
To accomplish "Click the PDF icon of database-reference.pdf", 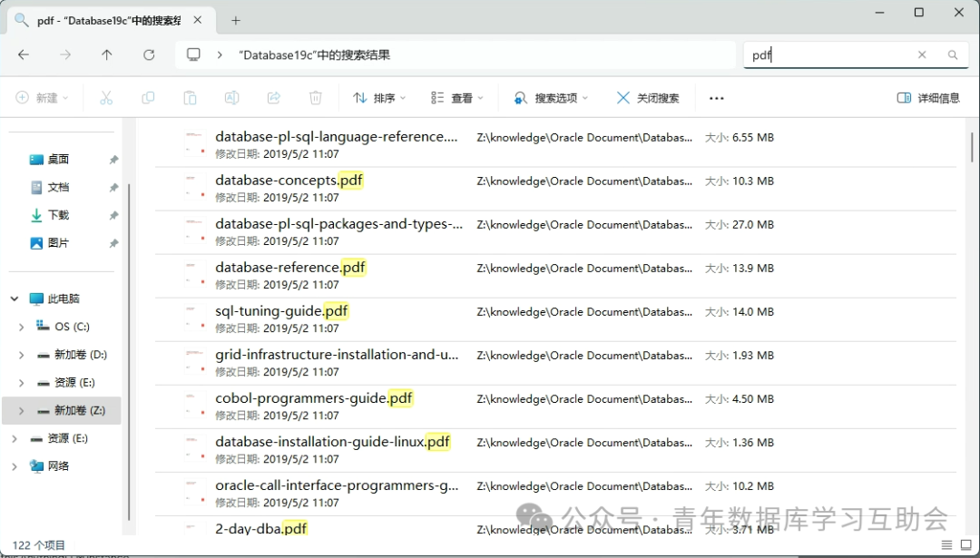I will pyautogui.click(x=195, y=274).
